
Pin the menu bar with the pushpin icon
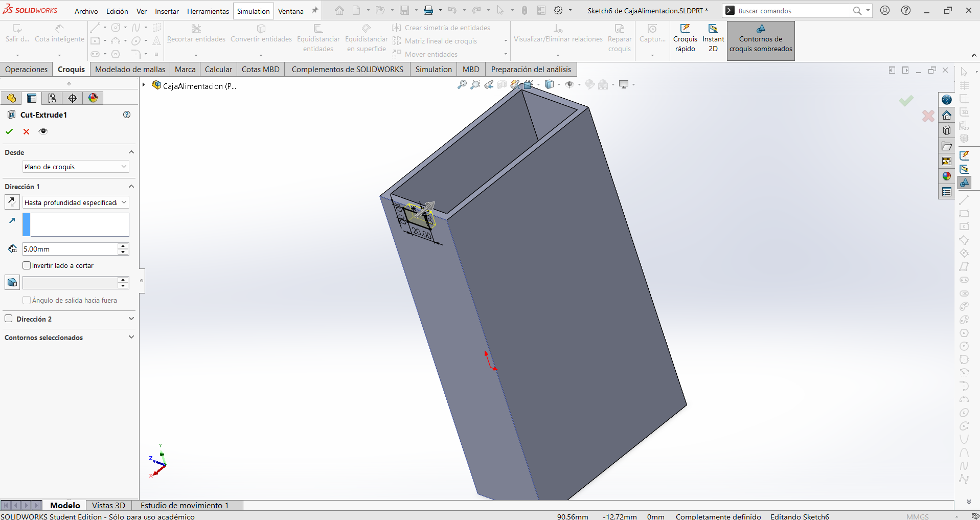point(315,10)
